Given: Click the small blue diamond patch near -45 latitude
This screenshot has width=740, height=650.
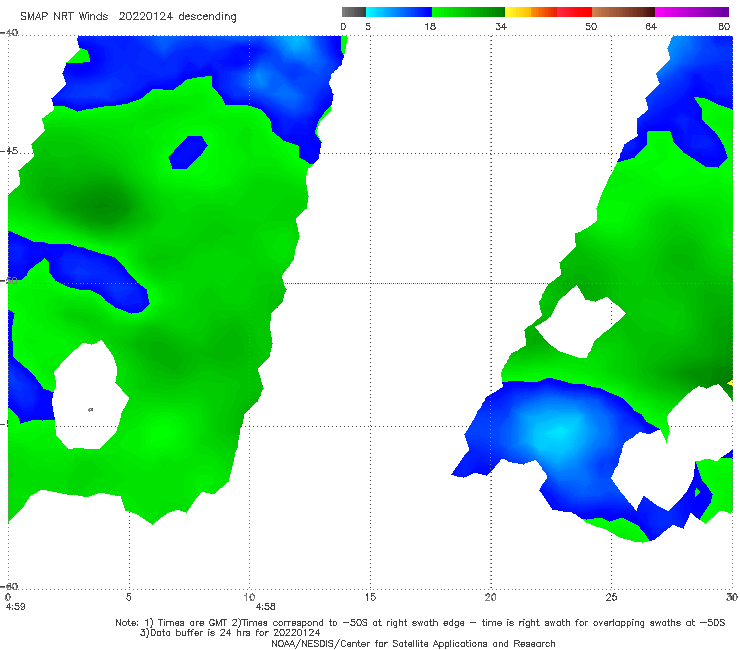Looking at the screenshot, I should pos(187,152).
